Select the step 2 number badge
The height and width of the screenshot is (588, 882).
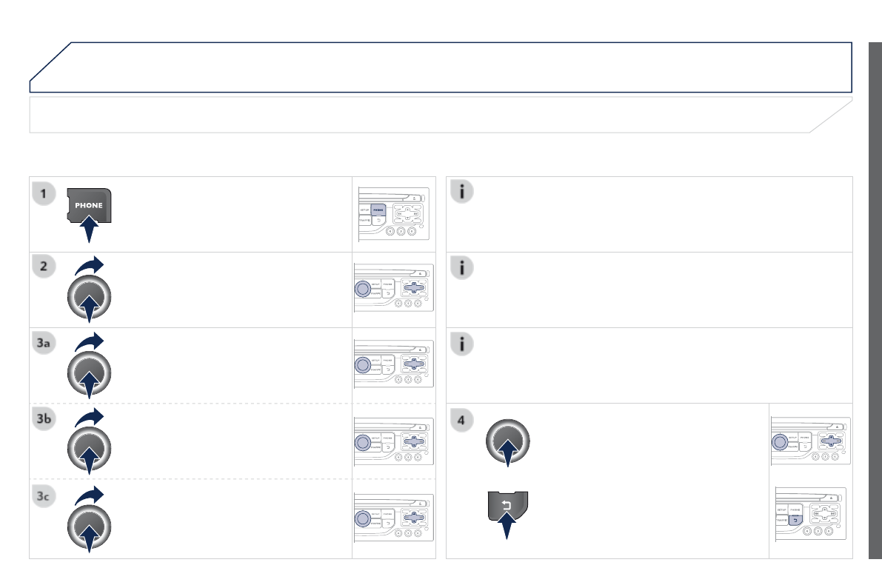click(44, 267)
